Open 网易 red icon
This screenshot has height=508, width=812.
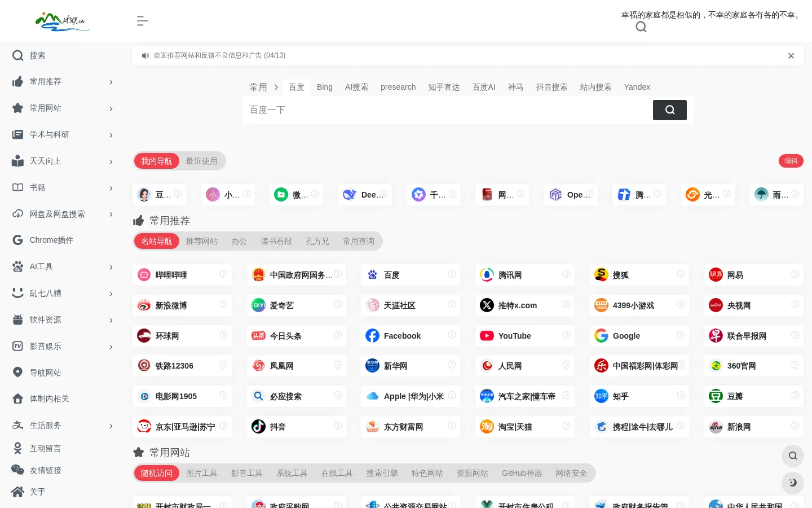(716, 275)
